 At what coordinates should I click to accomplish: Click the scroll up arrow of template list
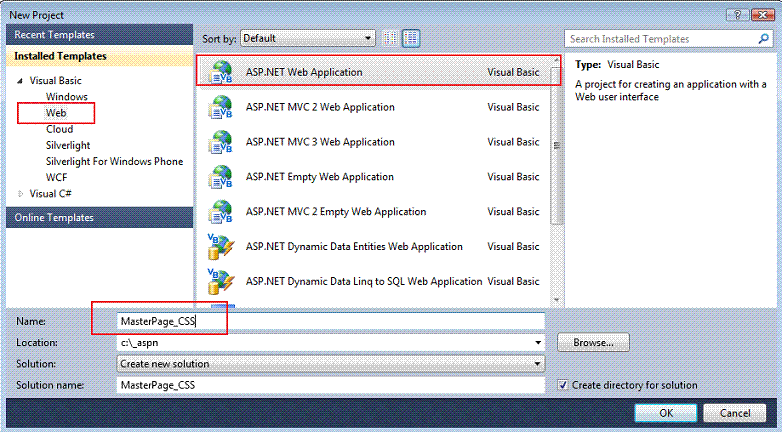pyautogui.click(x=556, y=61)
